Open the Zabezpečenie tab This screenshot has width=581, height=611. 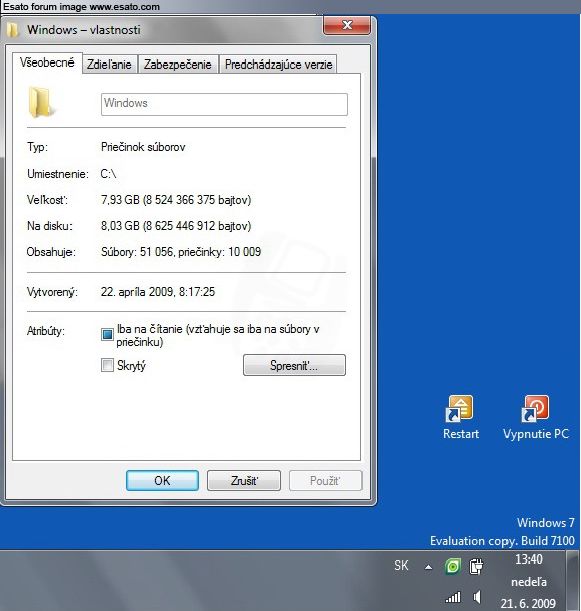178,64
